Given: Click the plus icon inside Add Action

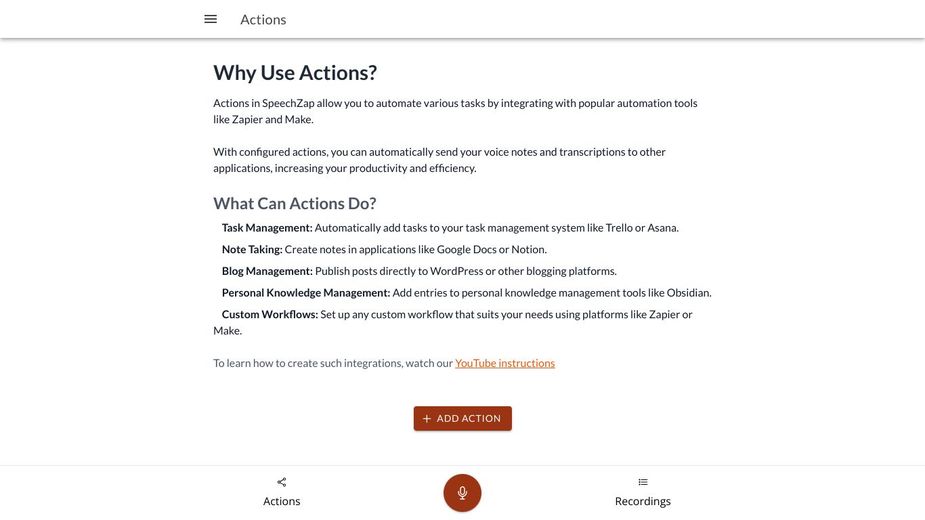Looking at the screenshot, I should coord(427,419).
